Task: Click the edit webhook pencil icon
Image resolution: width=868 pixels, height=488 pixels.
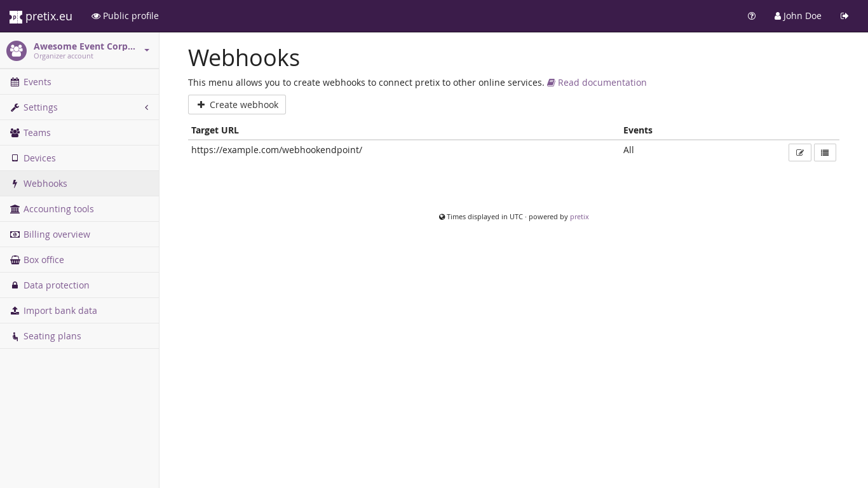Action: pyautogui.click(x=799, y=152)
